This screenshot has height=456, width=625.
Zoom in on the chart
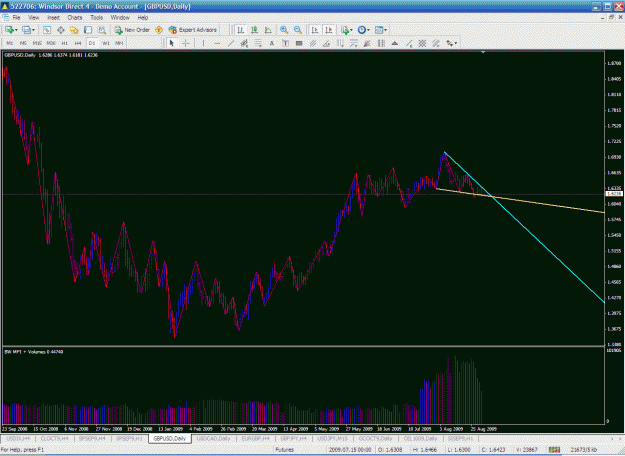284,30
